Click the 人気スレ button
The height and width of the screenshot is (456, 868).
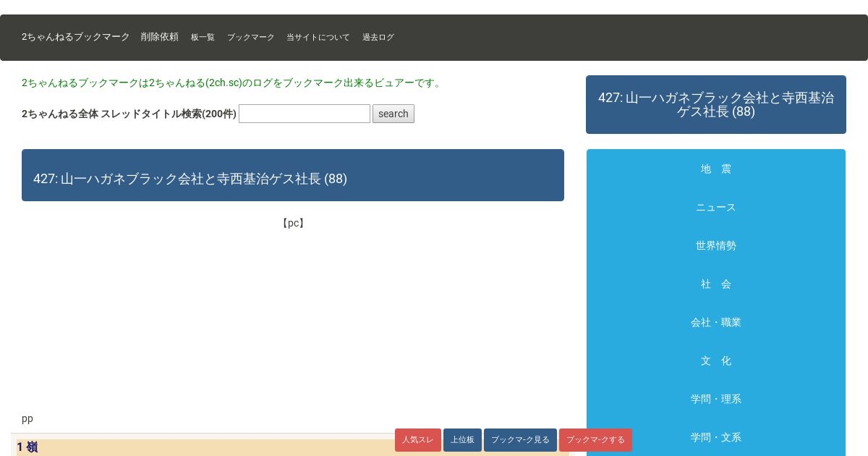click(x=418, y=440)
